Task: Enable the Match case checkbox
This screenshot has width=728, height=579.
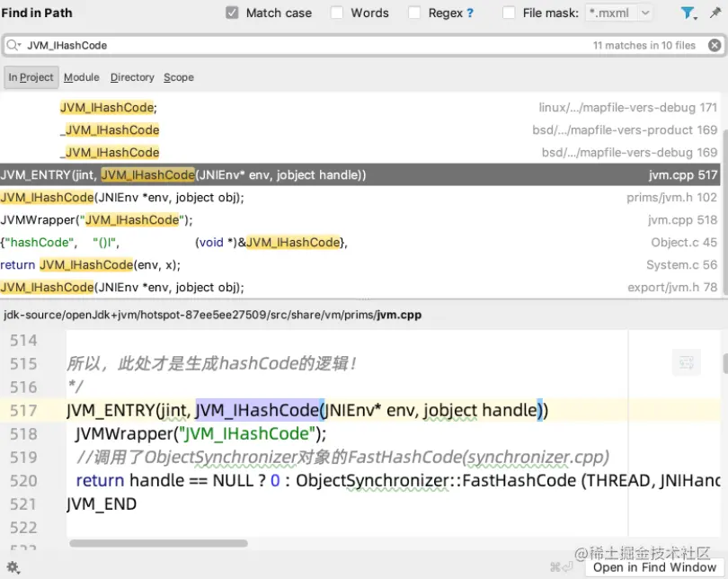Action: pyautogui.click(x=230, y=13)
